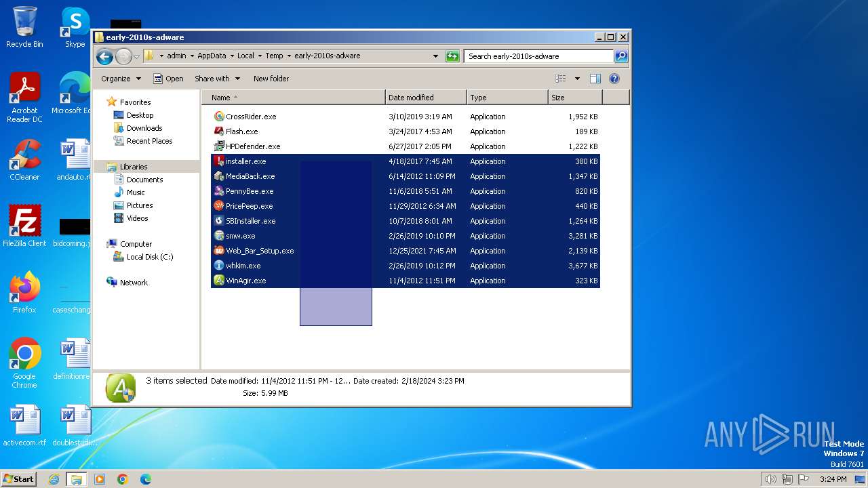Refresh the folder with green arrows button
The image size is (868, 488).
452,56
